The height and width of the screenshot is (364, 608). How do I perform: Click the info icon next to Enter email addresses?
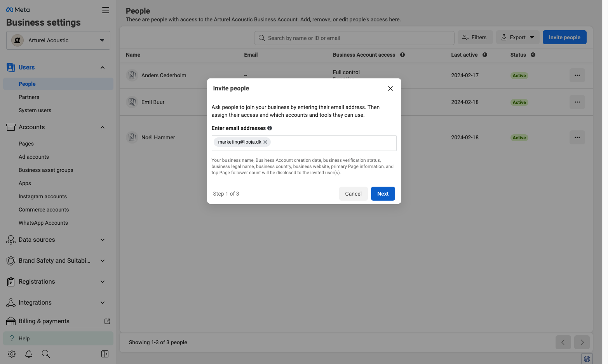[x=270, y=128]
